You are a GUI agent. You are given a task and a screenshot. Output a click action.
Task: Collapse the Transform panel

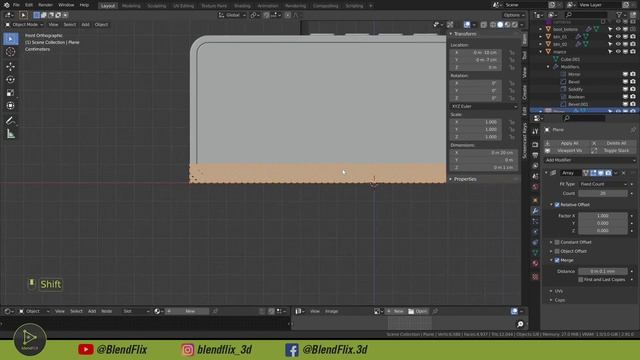(x=451, y=34)
